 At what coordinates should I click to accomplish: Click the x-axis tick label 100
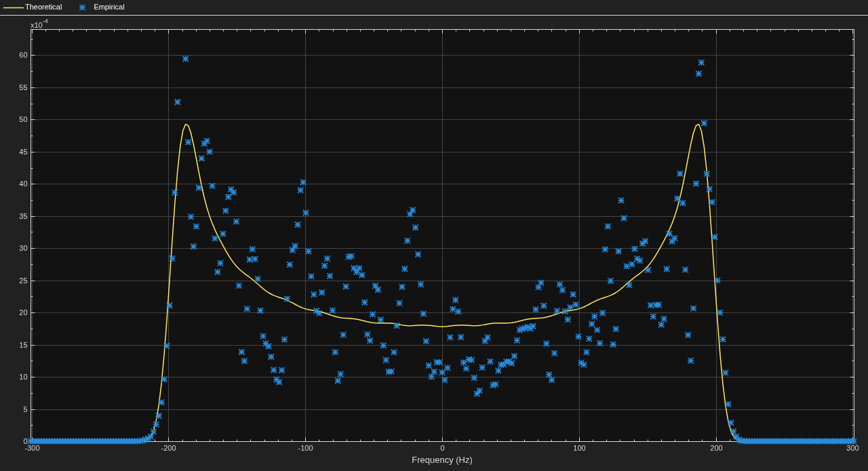click(579, 447)
